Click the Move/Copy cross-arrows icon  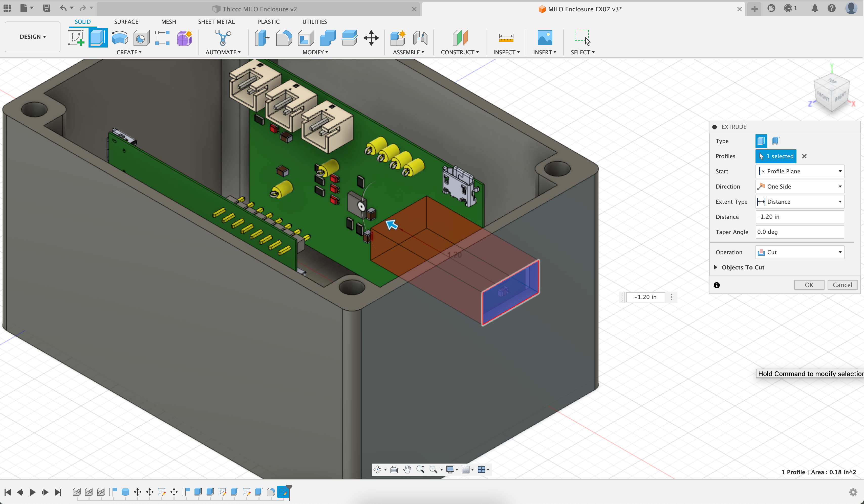click(371, 38)
